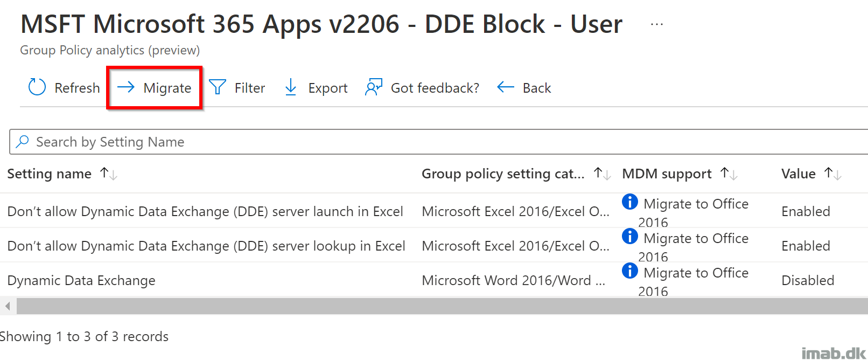Sort by Value column arrows
Image resolution: width=868 pixels, height=360 pixels.
(x=832, y=174)
